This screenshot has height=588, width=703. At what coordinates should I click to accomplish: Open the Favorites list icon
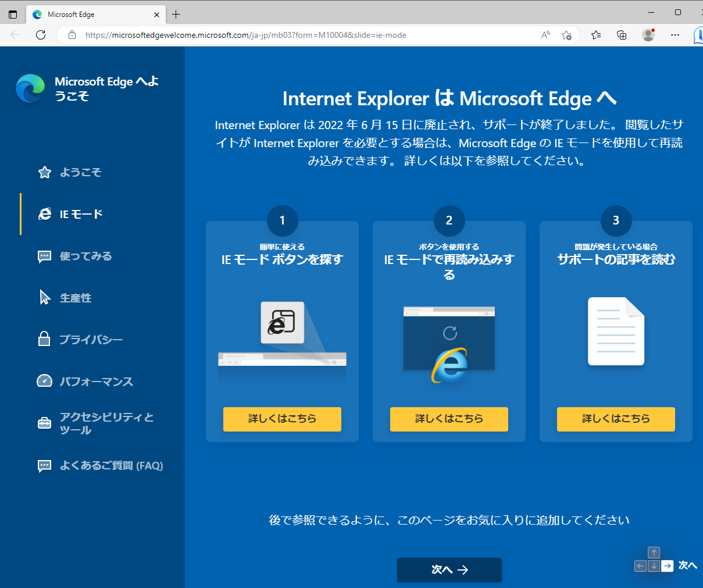[x=596, y=35]
